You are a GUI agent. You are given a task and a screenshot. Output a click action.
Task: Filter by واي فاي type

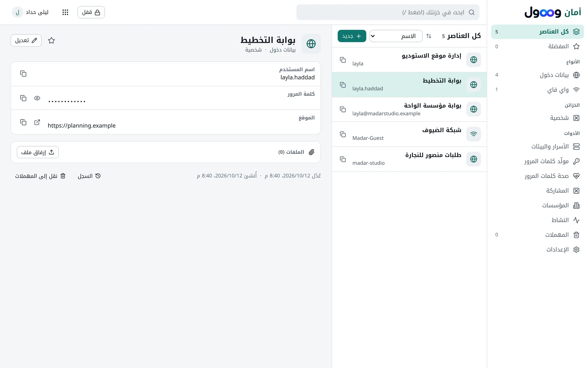click(x=537, y=90)
